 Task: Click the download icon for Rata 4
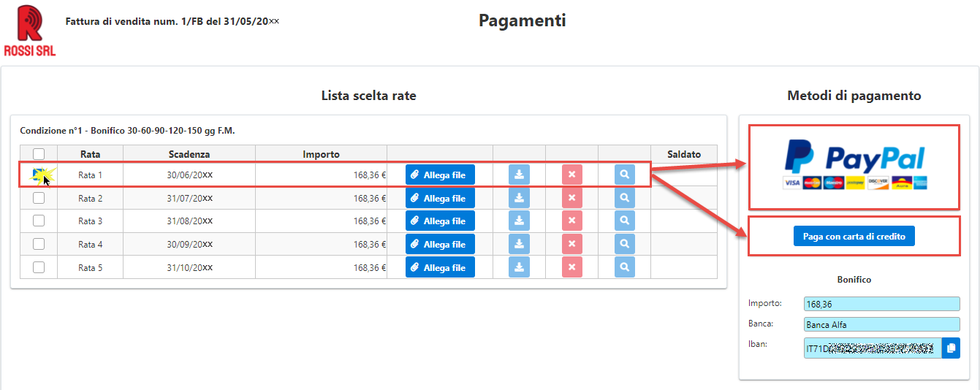pos(519,244)
